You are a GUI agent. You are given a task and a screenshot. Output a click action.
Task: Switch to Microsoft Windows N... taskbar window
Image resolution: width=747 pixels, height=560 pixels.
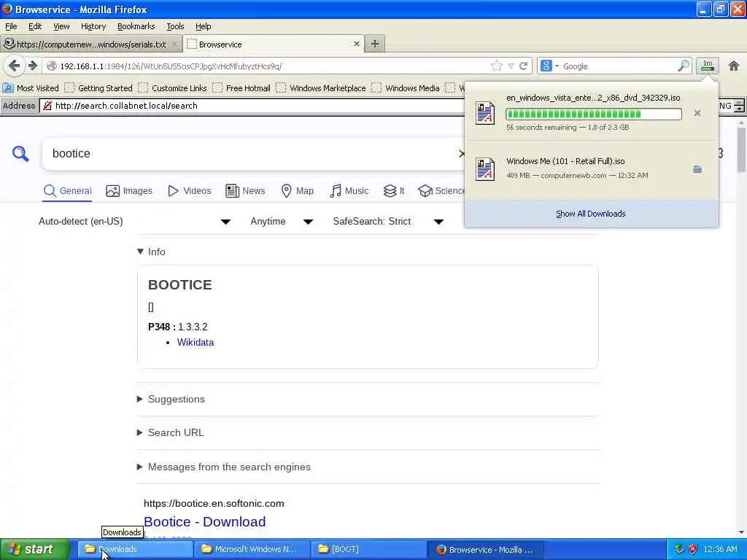point(252,550)
